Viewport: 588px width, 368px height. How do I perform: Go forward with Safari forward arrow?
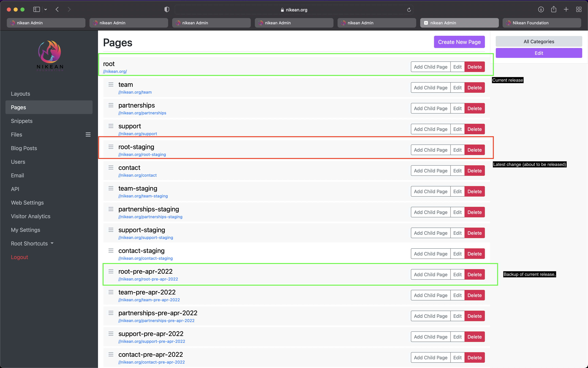pyautogui.click(x=69, y=10)
